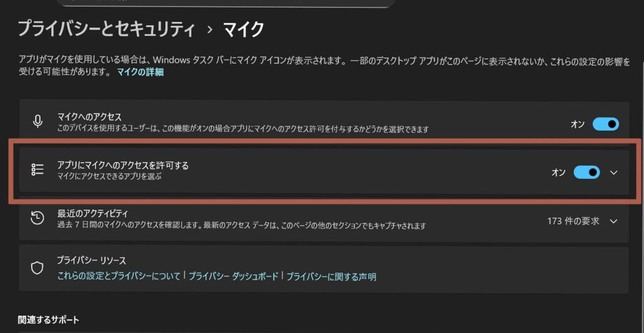Click the microphone icon beside マイクへのアクセス
The width and height of the screenshot is (644, 333).
38,121
